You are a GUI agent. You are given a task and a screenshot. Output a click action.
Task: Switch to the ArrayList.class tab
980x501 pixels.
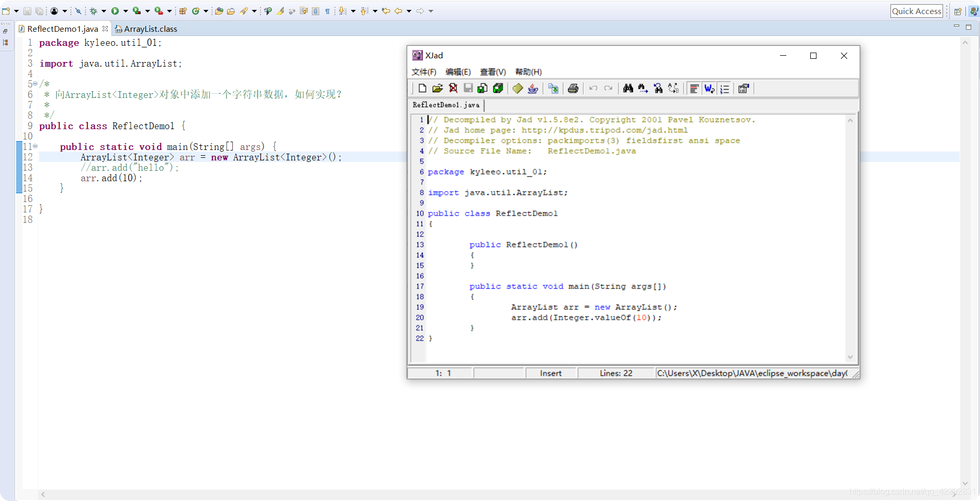(150, 29)
